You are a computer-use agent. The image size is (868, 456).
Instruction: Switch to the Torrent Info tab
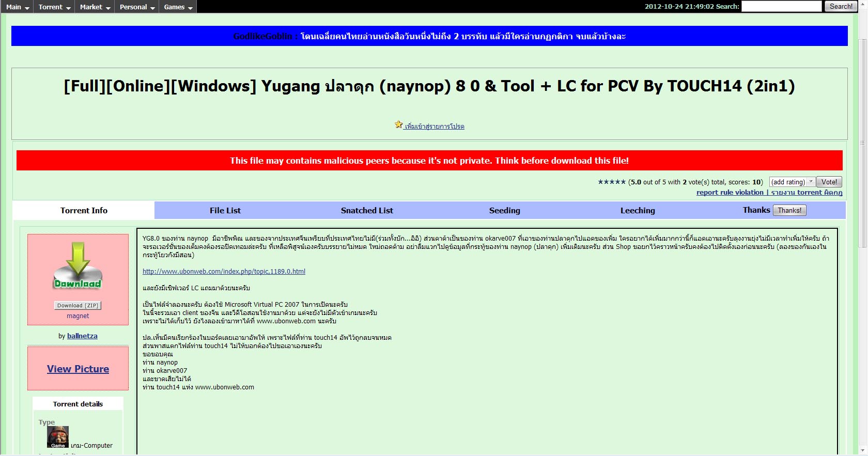click(84, 211)
